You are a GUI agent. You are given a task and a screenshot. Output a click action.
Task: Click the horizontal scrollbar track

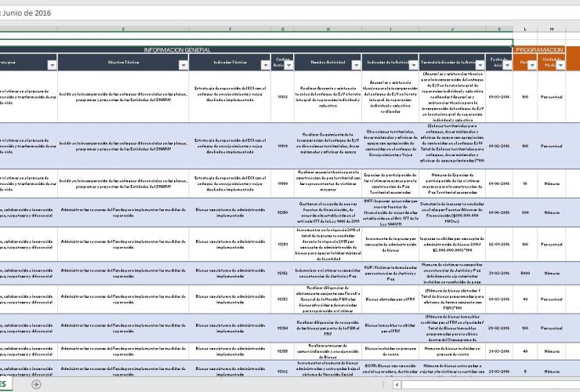tap(490, 385)
